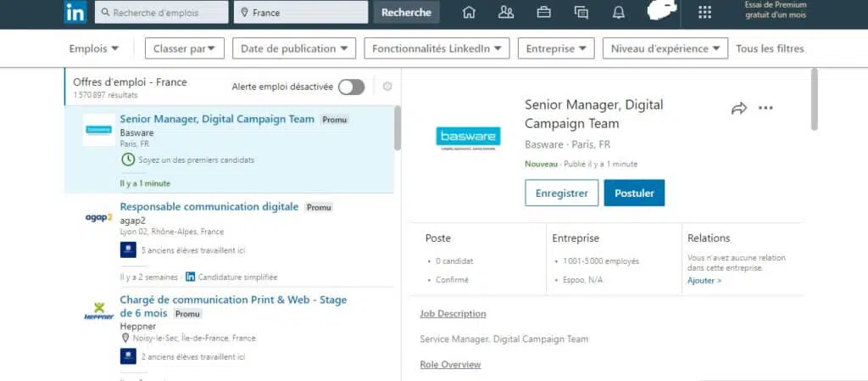Open the three-dot more options menu

[766, 109]
